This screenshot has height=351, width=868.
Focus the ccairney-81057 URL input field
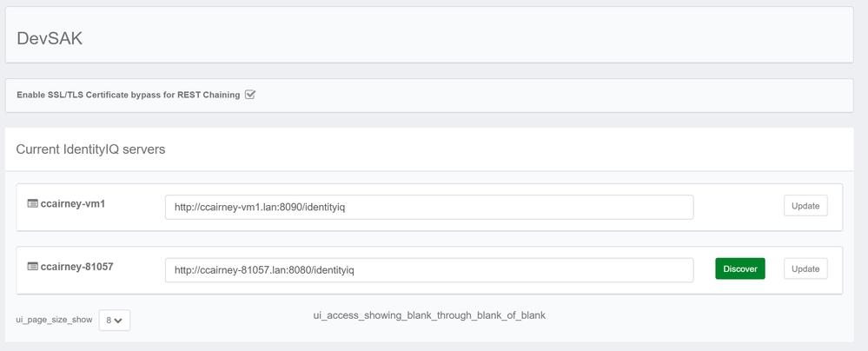[x=428, y=270]
